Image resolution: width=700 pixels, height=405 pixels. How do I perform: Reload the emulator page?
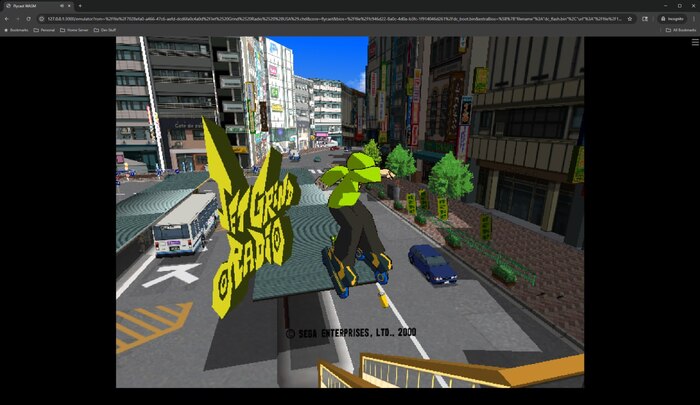29,18
